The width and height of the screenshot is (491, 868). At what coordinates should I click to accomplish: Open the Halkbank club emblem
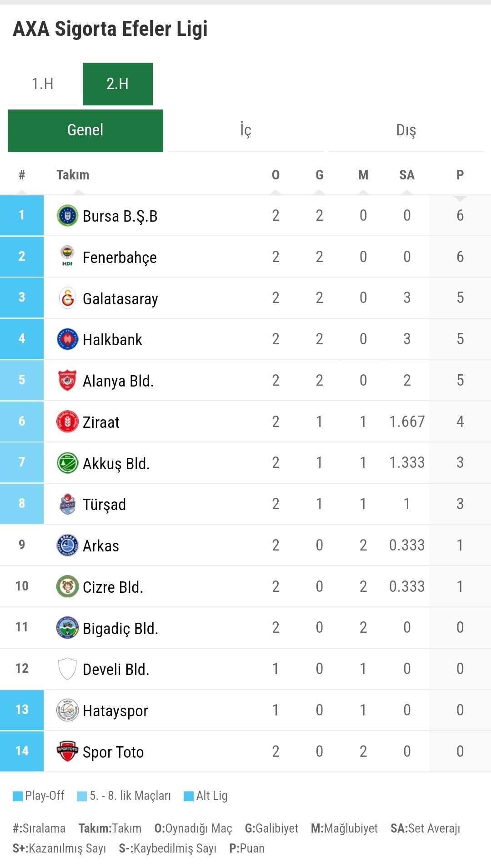pyautogui.click(x=67, y=339)
